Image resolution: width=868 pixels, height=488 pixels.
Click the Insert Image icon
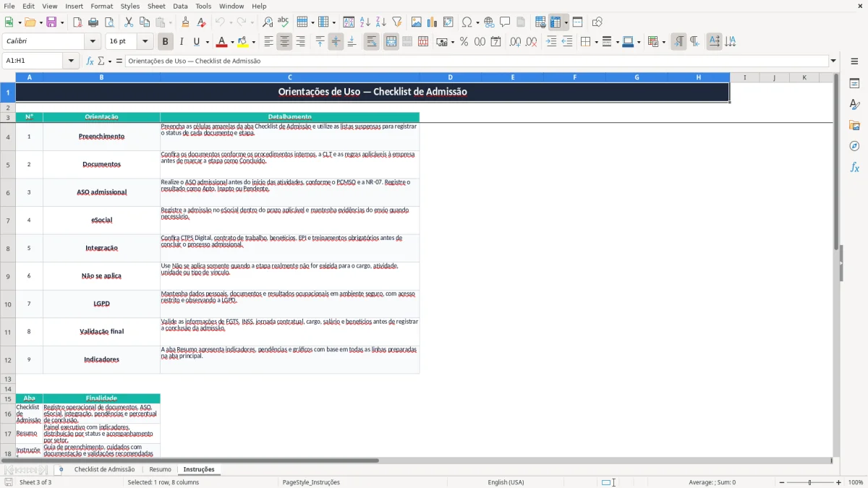417,22
